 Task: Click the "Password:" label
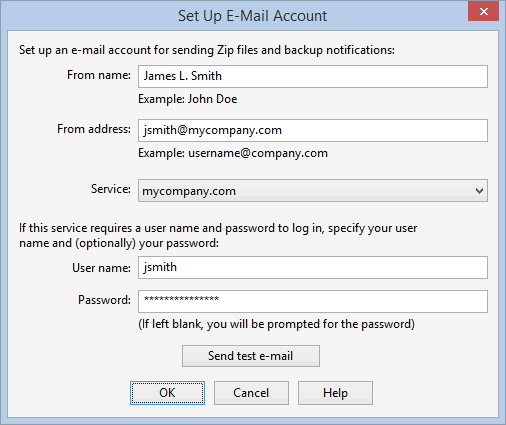[x=104, y=300]
